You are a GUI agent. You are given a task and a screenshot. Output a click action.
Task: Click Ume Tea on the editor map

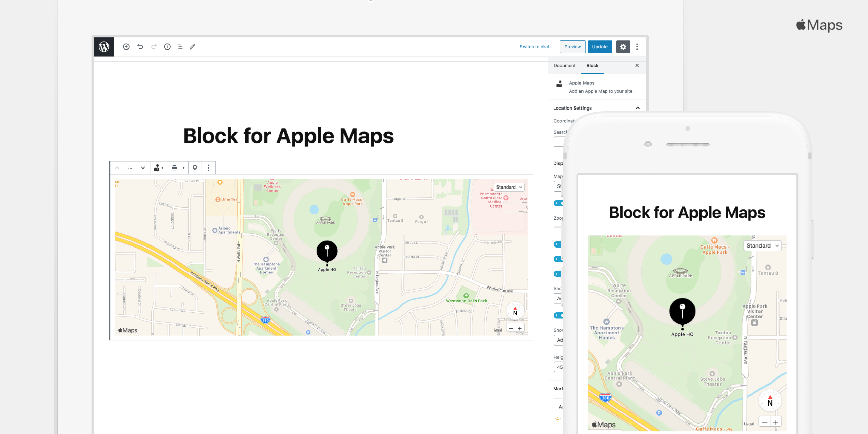[x=226, y=200]
